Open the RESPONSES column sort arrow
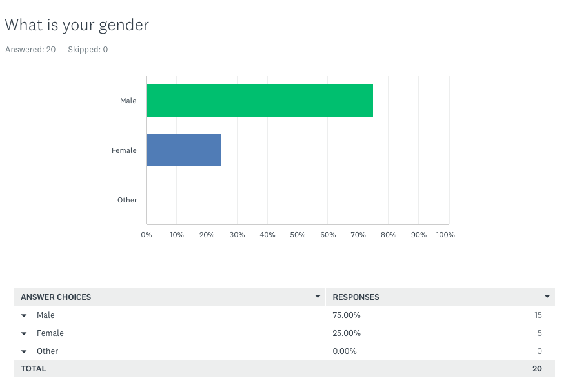 [547, 297]
